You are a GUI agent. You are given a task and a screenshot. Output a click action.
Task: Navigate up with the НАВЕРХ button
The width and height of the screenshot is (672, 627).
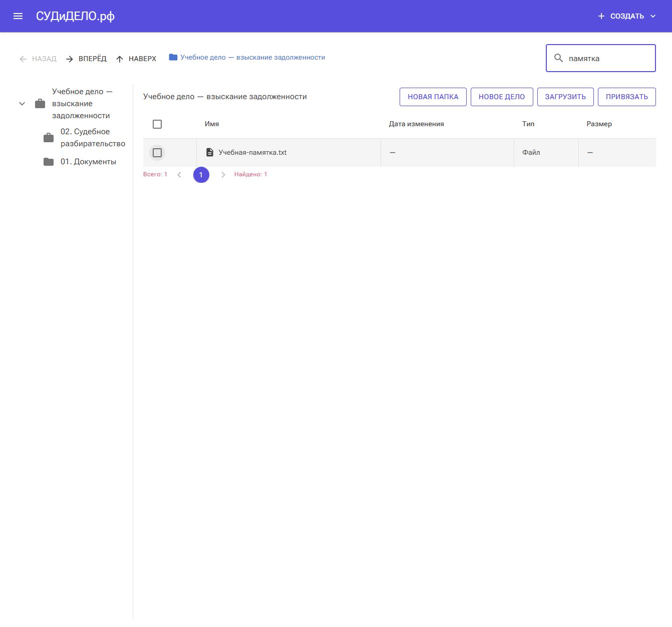pos(136,59)
